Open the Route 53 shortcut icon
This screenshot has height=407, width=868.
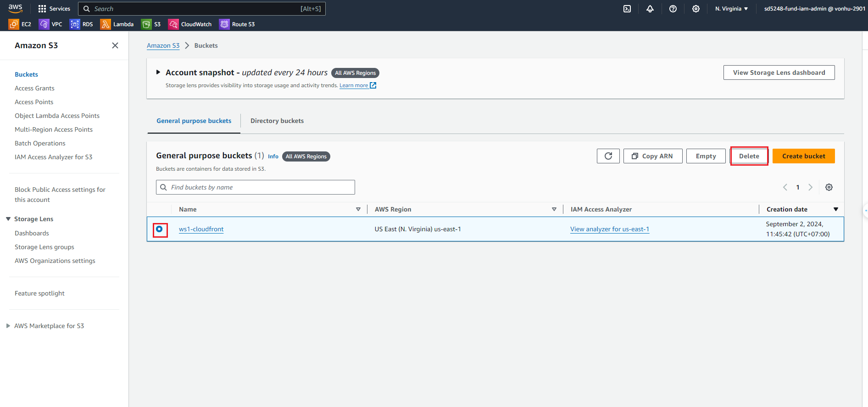tap(224, 24)
